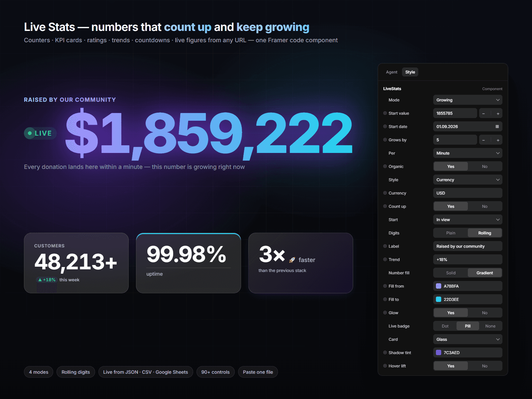Decrease Start value with the minus button
This screenshot has height=399, width=532.
(483, 113)
